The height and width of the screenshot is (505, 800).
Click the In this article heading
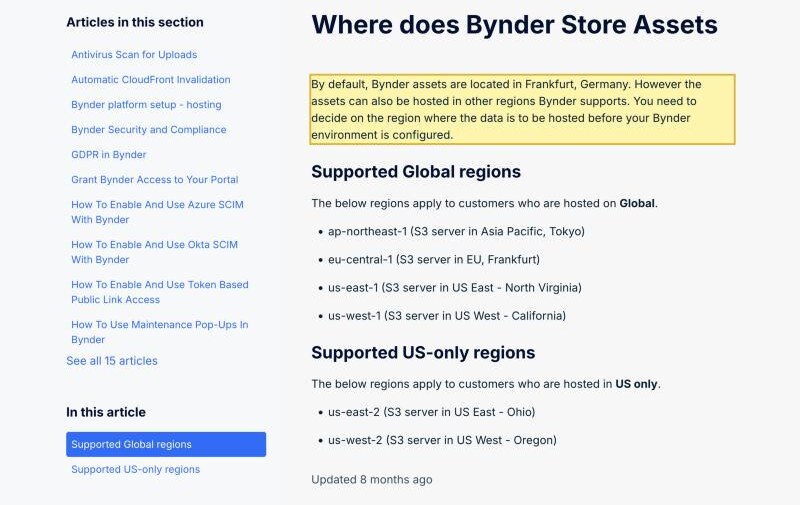(x=106, y=412)
